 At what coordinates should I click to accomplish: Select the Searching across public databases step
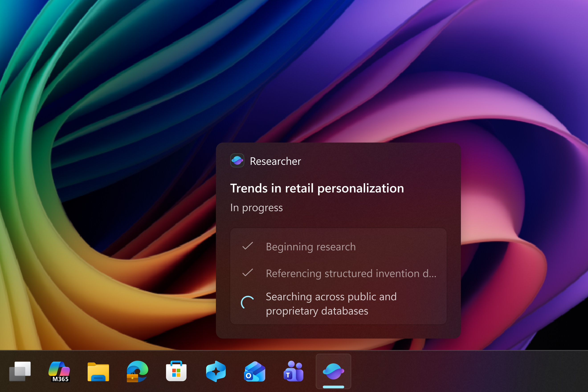pyautogui.click(x=331, y=304)
